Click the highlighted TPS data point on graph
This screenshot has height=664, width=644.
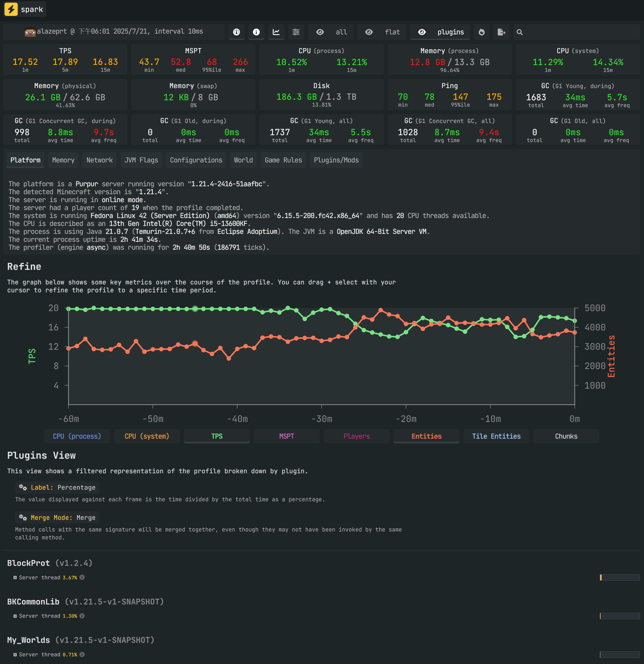[195, 309]
